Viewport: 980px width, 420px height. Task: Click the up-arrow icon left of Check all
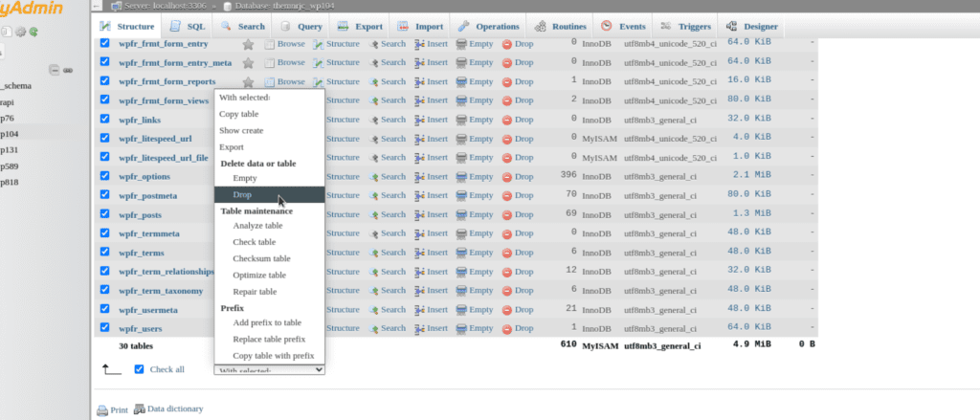click(x=112, y=368)
